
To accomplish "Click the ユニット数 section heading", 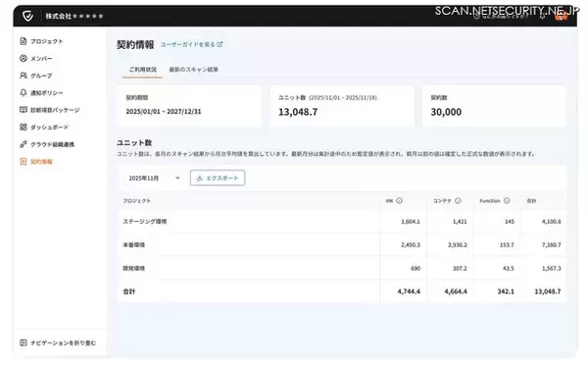I will [134, 142].
